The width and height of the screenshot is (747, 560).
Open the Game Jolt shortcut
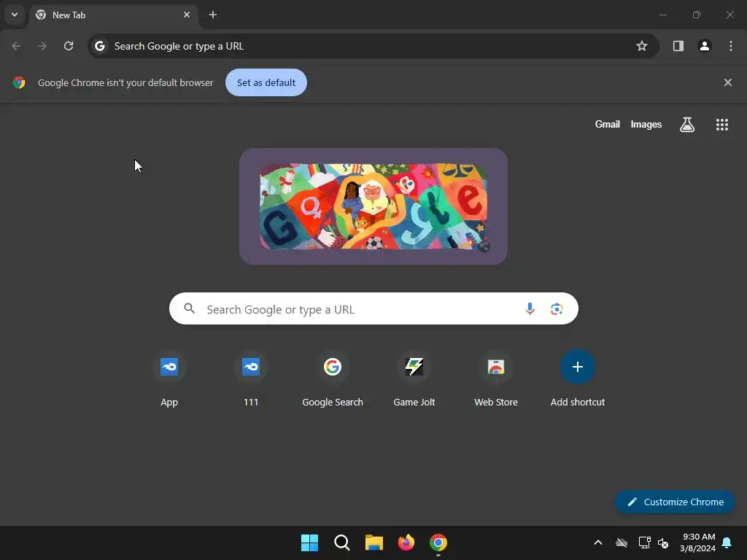[x=414, y=379]
